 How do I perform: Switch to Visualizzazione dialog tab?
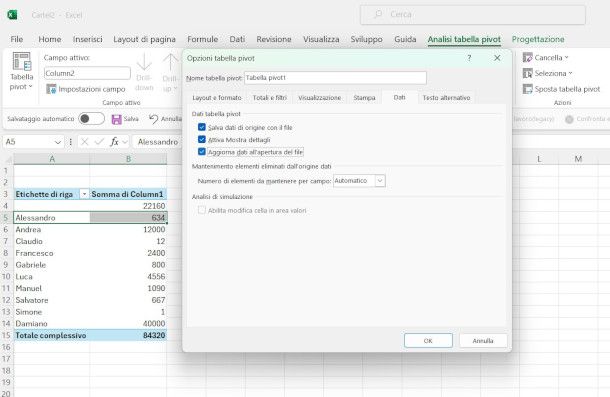[x=319, y=98]
